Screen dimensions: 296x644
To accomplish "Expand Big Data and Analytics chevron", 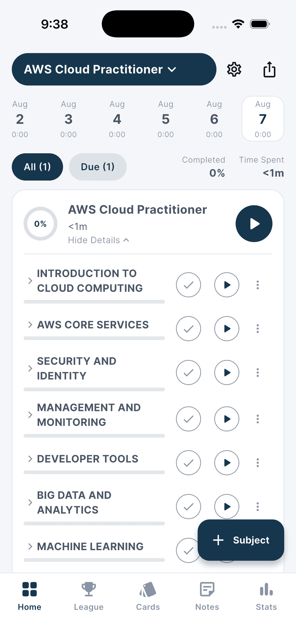I will coord(30,502).
